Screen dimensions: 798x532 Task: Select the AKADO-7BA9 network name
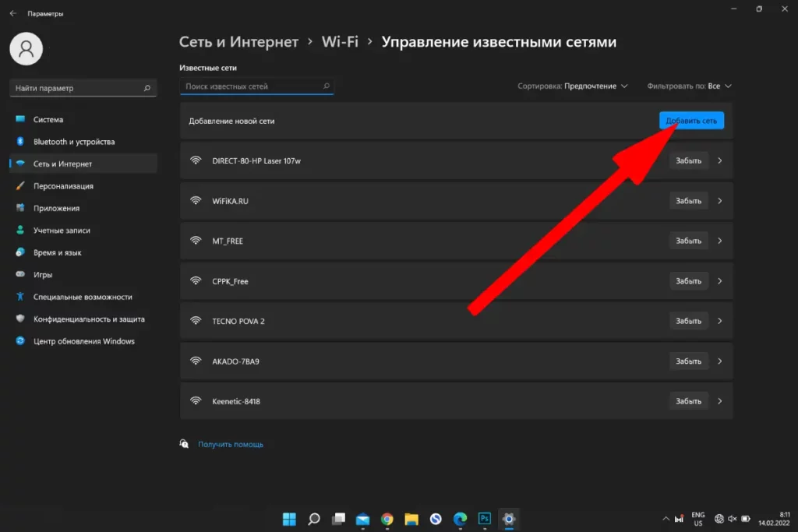pyautogui.click(x=235, y=361)
